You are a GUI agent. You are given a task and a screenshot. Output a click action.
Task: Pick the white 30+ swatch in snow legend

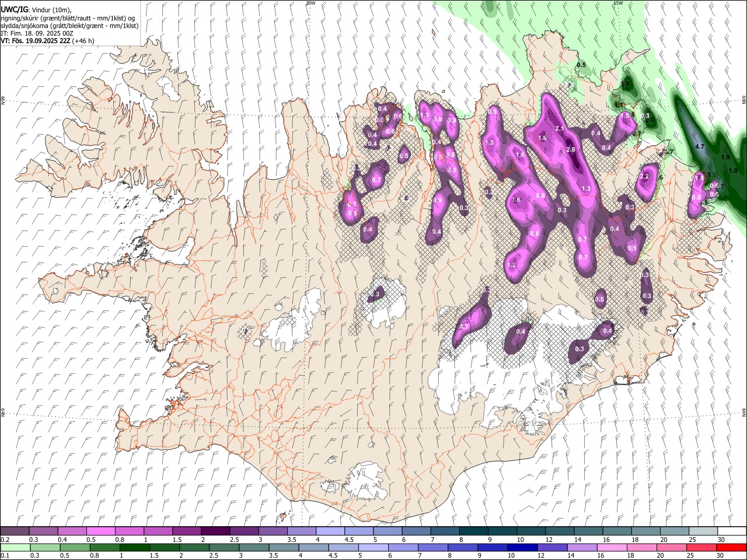point(732,531)
